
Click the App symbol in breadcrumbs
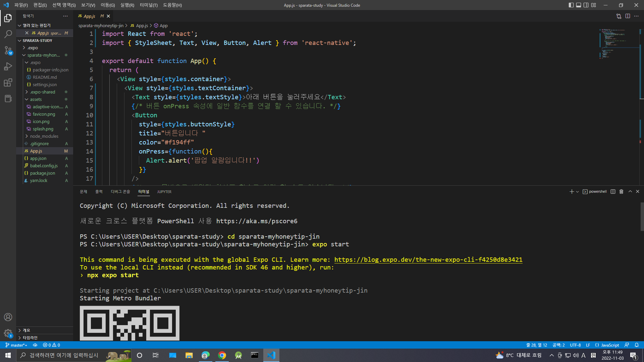pos(161,25)
